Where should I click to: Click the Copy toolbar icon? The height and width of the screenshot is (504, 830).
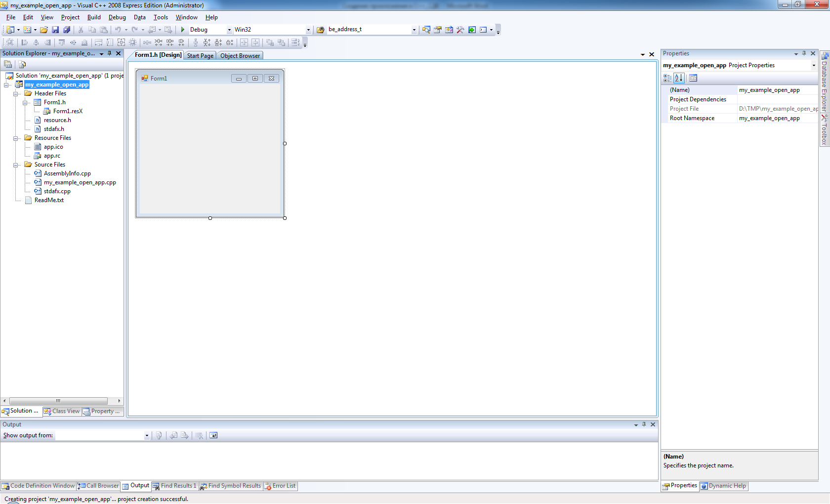tap(92, 30)
